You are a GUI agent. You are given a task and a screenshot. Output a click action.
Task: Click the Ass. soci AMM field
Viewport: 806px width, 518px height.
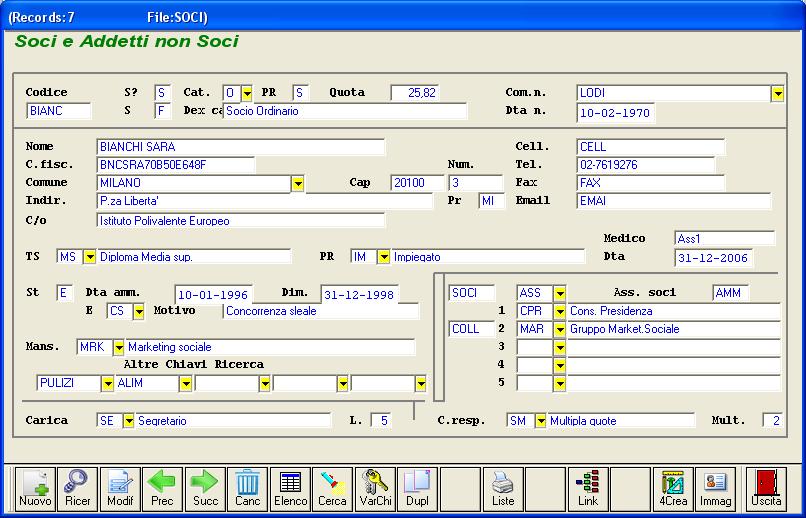(x=730, y=293)
